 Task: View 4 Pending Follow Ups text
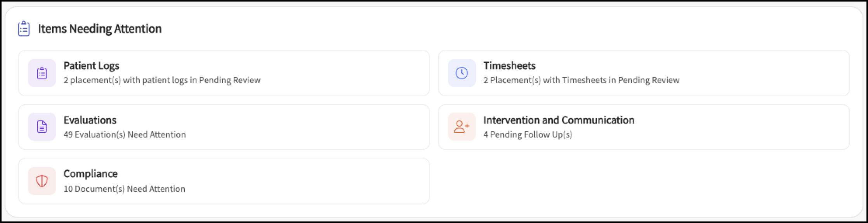click(x=528, y=134)
